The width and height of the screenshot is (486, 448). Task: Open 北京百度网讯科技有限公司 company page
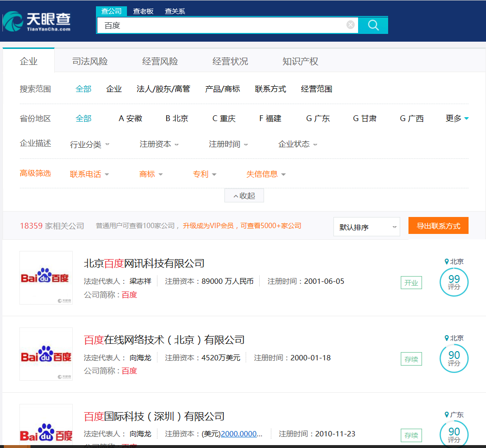pos(144,263)
